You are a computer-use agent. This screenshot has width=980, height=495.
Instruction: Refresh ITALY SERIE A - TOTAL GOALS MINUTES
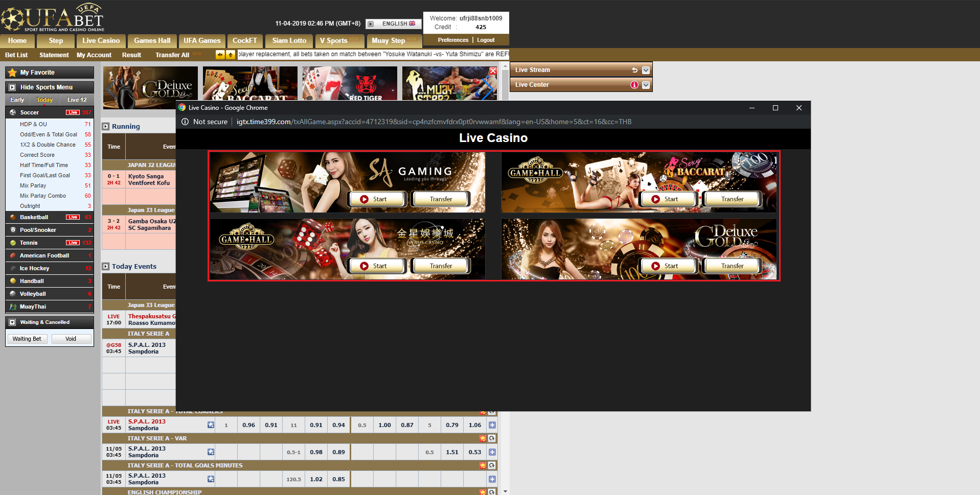[492, 465]
